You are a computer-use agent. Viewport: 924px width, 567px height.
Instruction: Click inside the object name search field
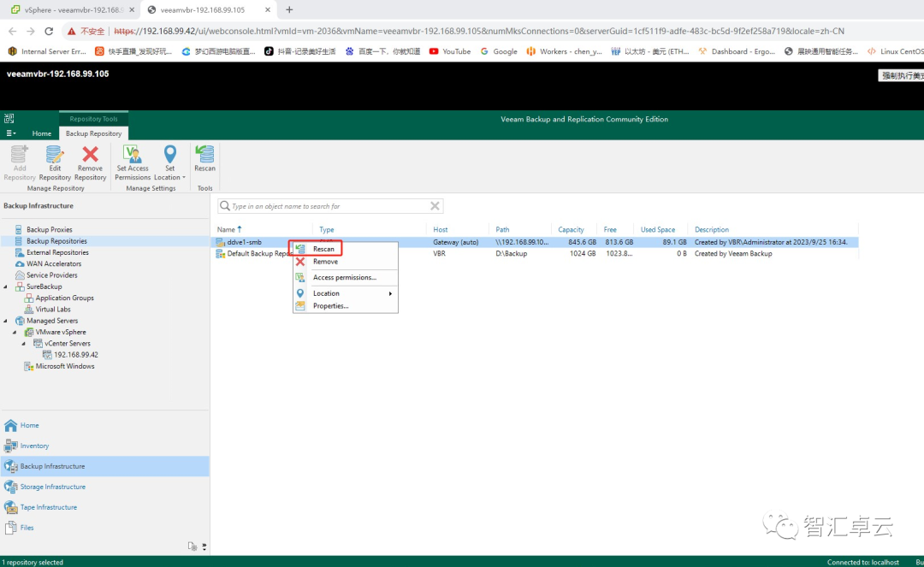click(330, 206)
